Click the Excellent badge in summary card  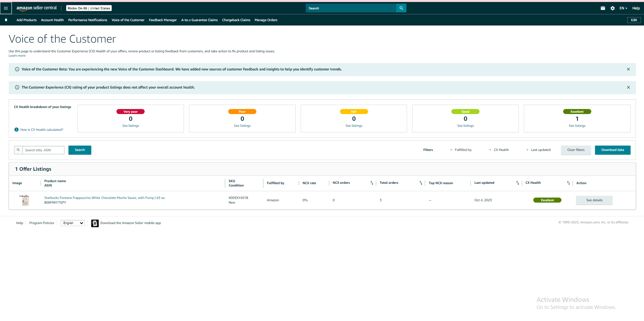[577, 112]
